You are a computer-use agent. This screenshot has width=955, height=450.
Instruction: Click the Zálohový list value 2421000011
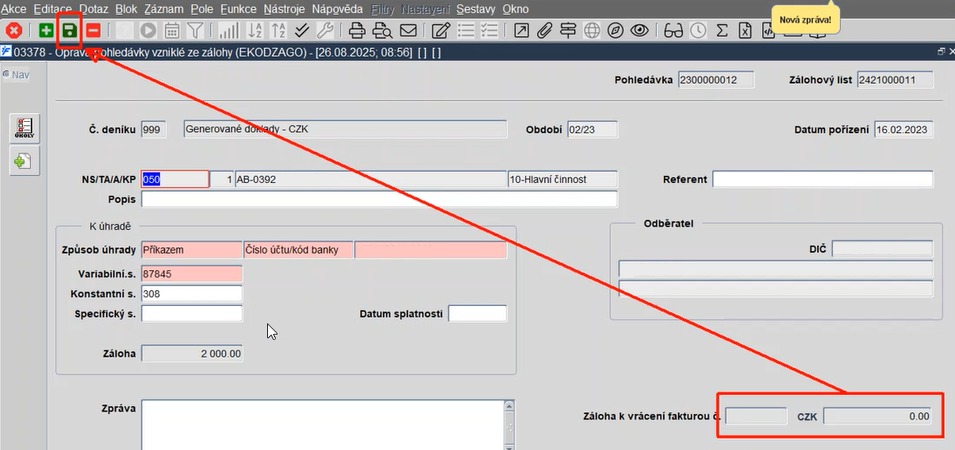pyautogui.click(x=895, y=80)
